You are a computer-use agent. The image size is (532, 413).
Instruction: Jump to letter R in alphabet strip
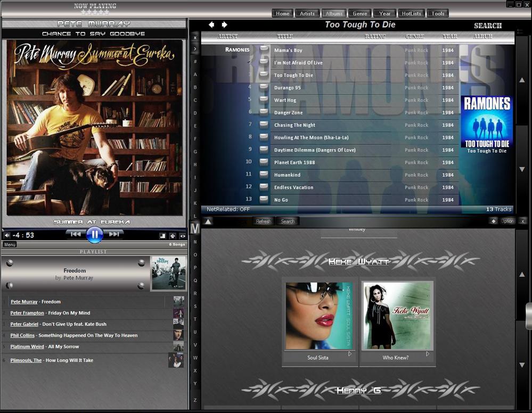tap(195, 293)
